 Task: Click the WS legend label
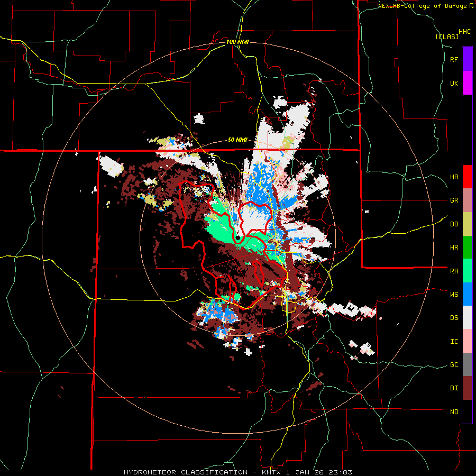(x=454, y=295)
